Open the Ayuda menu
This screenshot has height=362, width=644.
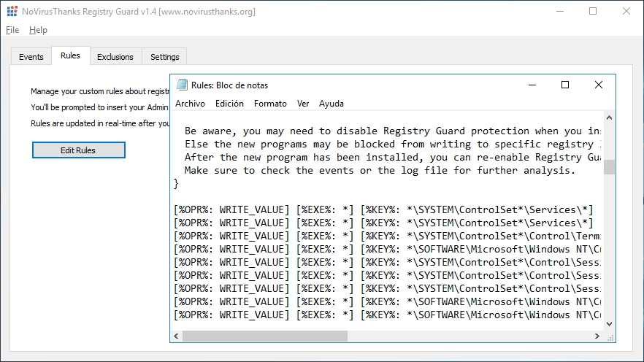point(331,104)
